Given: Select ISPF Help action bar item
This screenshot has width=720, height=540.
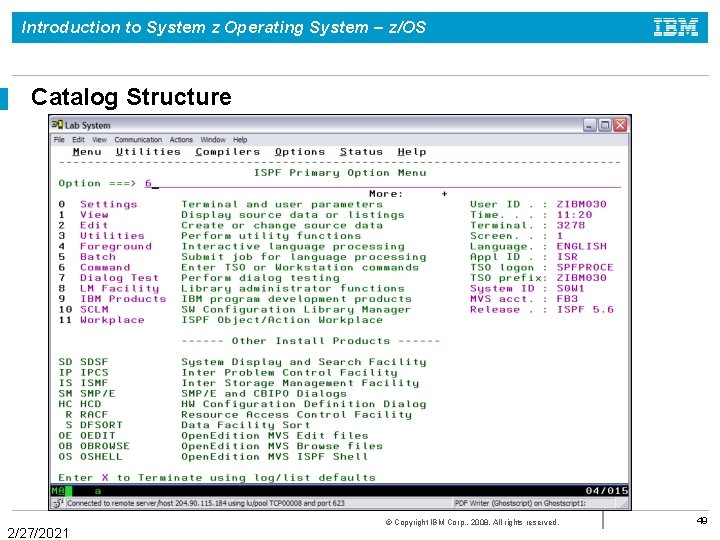Looking at the screenshot, I should 412,152.
